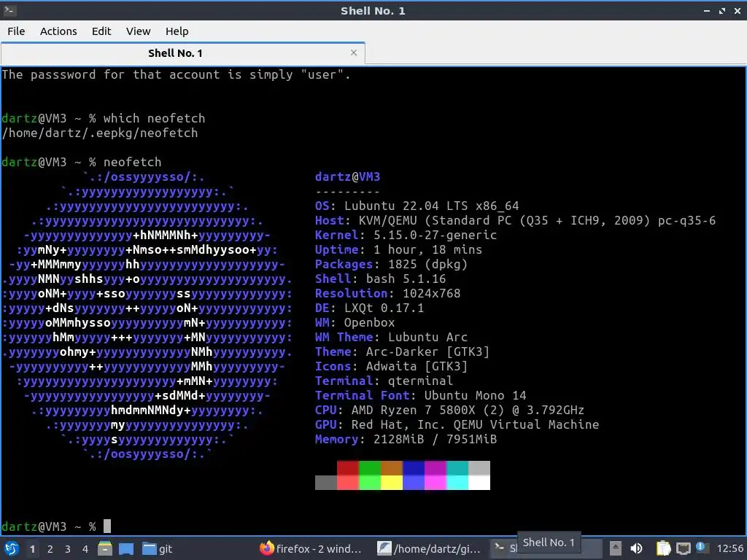
Task: Switch to virtual desktop 4
Action: [85, 548]
